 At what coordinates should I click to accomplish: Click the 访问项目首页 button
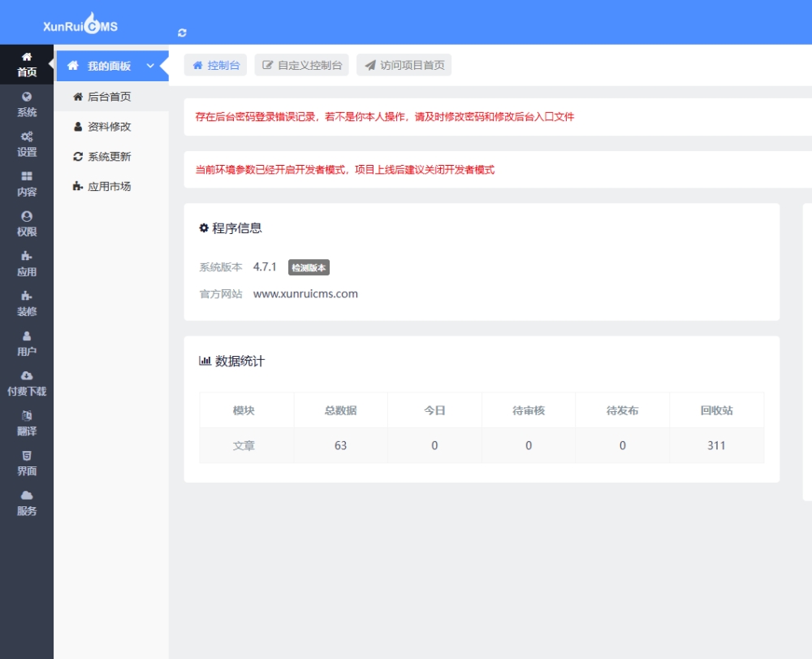pos(404,66)
